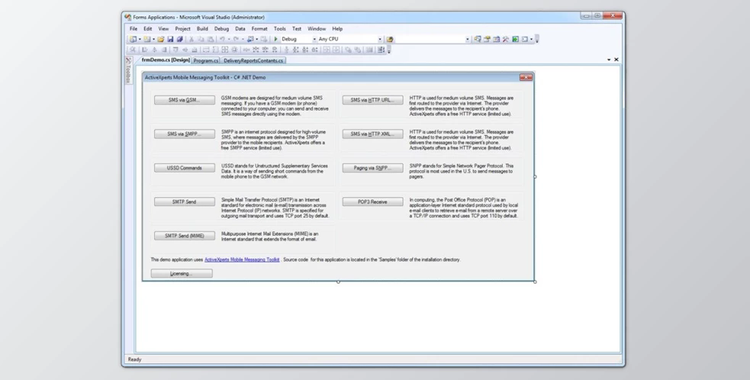
Task: Open the active files list dropdown arrow
Action: coord(609,60)
